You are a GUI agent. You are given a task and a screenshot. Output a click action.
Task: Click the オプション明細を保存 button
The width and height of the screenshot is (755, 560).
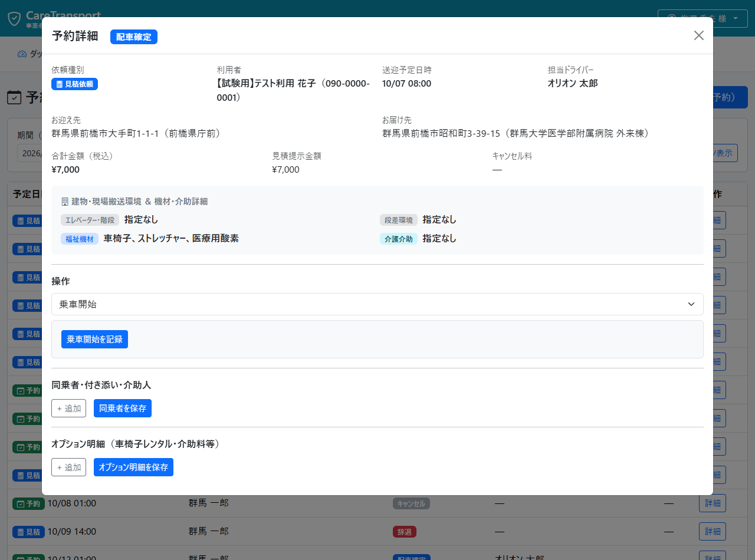point(133,467)
